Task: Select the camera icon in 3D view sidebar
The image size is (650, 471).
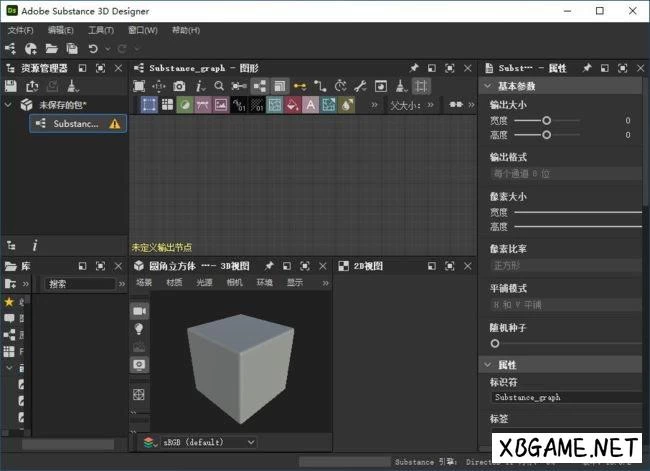Action: coord(139,312)
